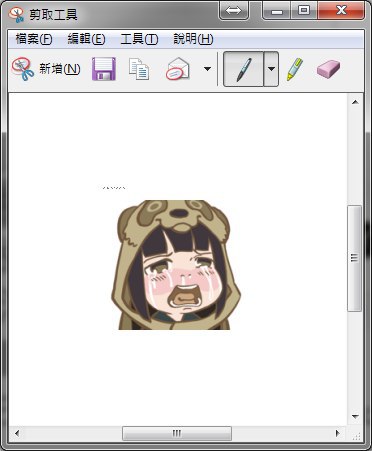The width and height of the screenshot is (372, 451).
Task: Click the vertical scrollbar up arrow
Action: 355,102
